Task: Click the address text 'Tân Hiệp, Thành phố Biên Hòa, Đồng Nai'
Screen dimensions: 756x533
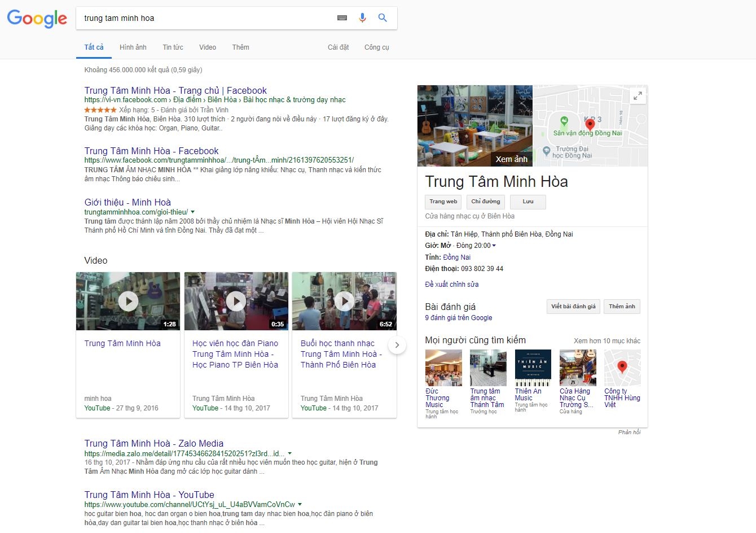Action: [x=512, y=234]
